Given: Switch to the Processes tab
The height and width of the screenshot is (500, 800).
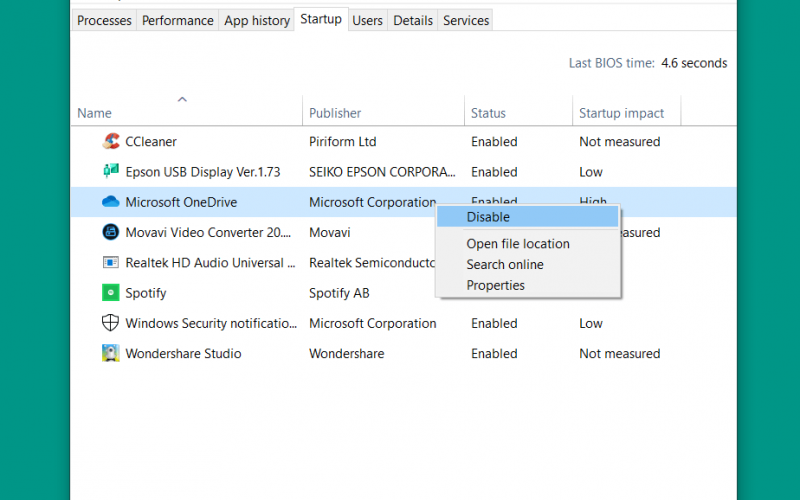Looking at the screenshot, I should pyautogui.click(x=104, y=20).
